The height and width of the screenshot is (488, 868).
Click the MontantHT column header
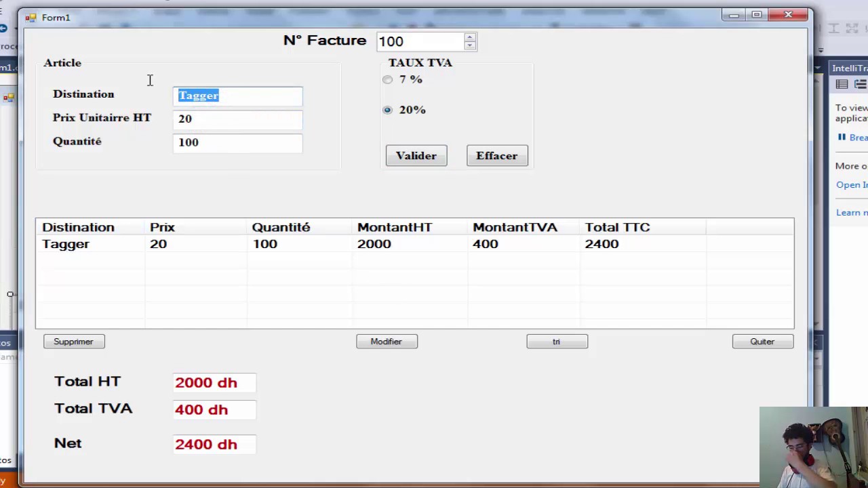click(410, 227)
